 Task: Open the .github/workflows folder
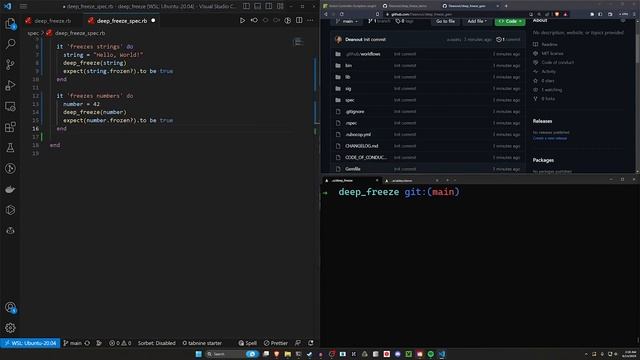click(x=363, y=54)
